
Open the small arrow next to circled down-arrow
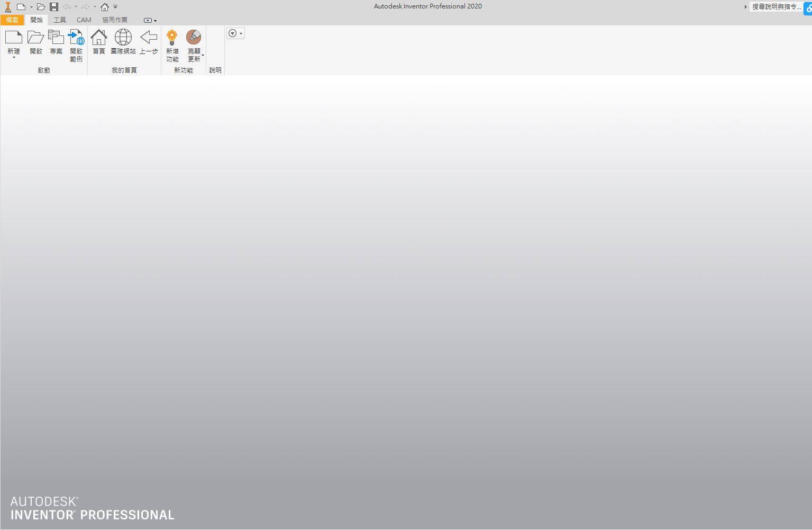pyautogui.click(x=241, y=33)
